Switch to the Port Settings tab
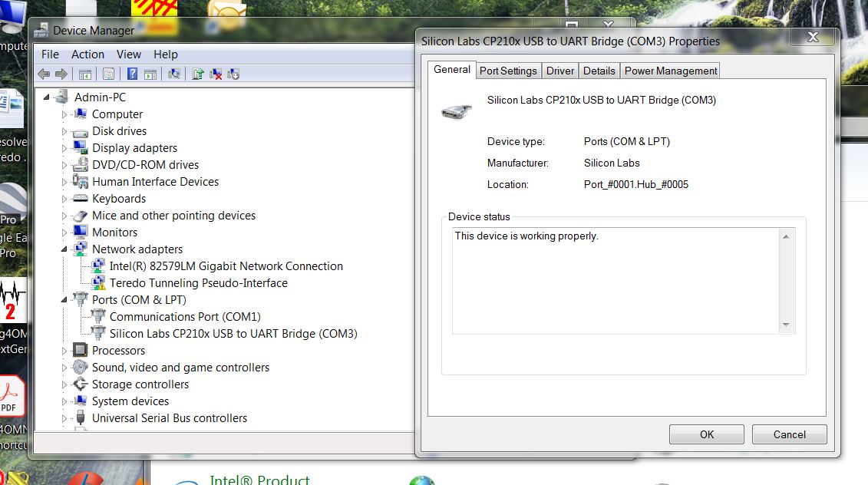This screenshot has width=868, height=485. (508, 71)
